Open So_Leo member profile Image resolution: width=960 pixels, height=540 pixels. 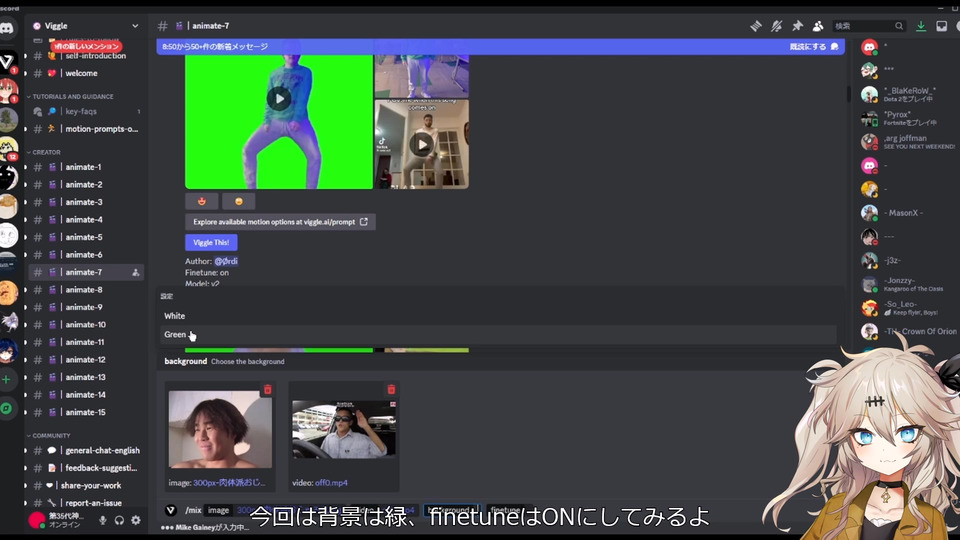909,308
